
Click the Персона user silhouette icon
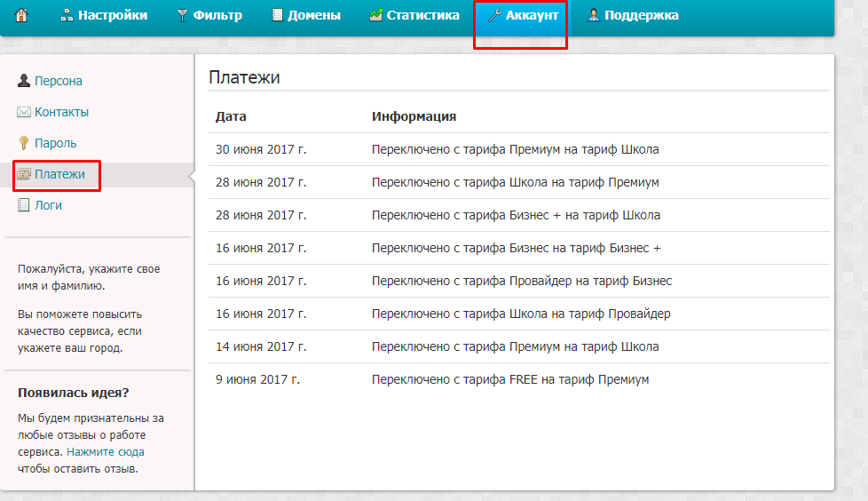[x=24, y=81]
